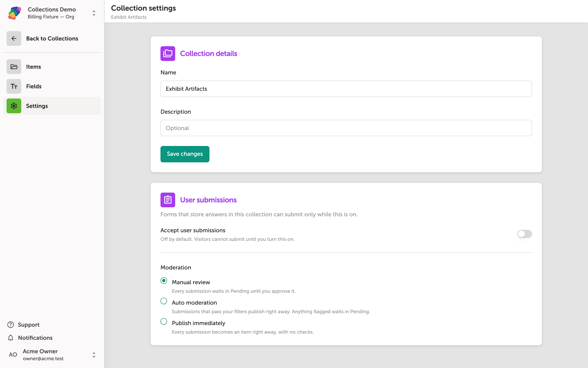
Task: Click the Collection details folder icon
Action: pyautogui.click(x=168, y=54)
